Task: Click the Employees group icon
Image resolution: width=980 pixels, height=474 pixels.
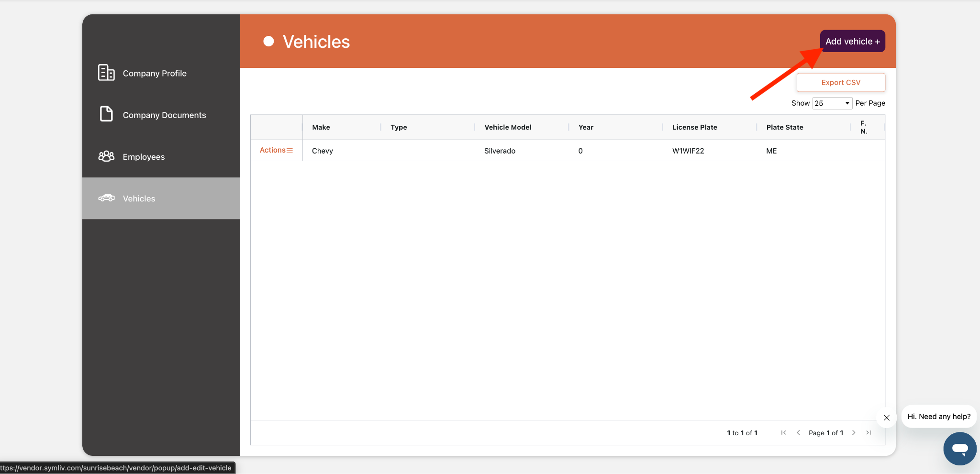Action: (x=106, y=156)
